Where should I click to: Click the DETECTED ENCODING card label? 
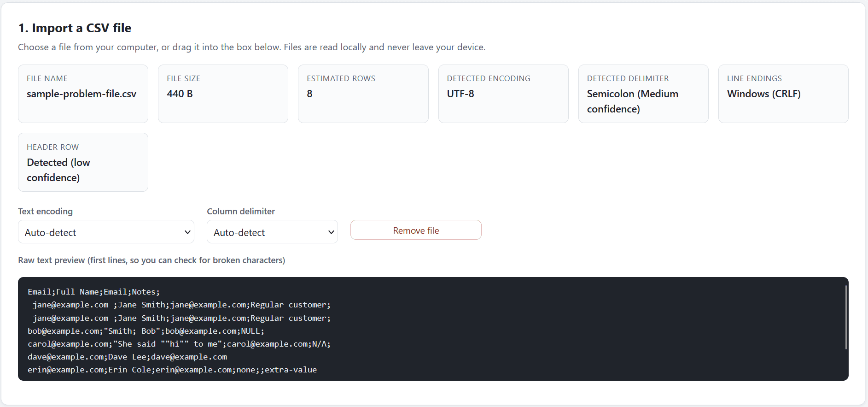[x=489, y=78]
